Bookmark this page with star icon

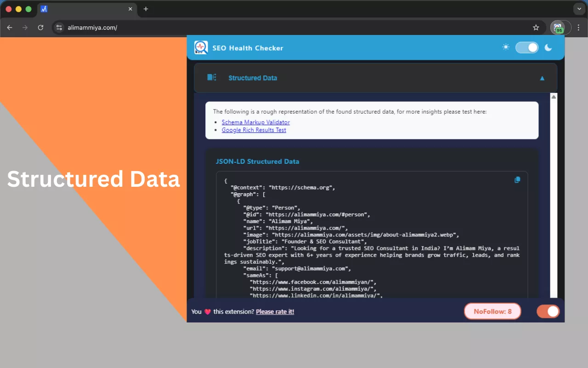coord(536,28)
